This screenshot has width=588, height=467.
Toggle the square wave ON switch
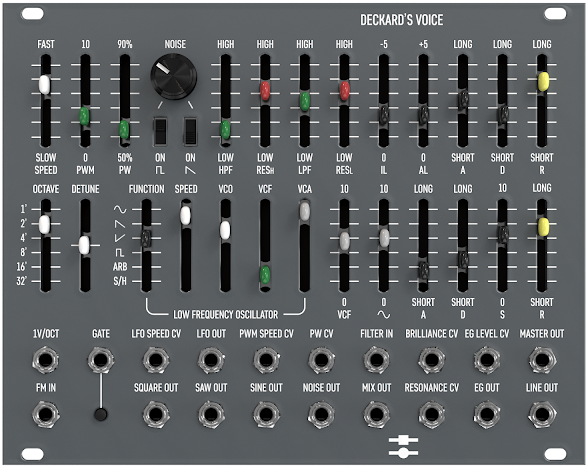pyautogui.click(x=160, y=131)
